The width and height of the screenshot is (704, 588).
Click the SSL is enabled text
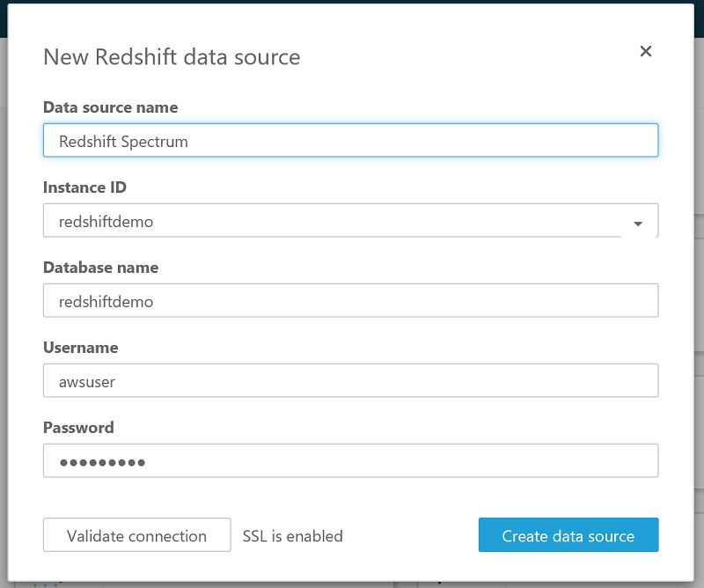coord(292,536)
